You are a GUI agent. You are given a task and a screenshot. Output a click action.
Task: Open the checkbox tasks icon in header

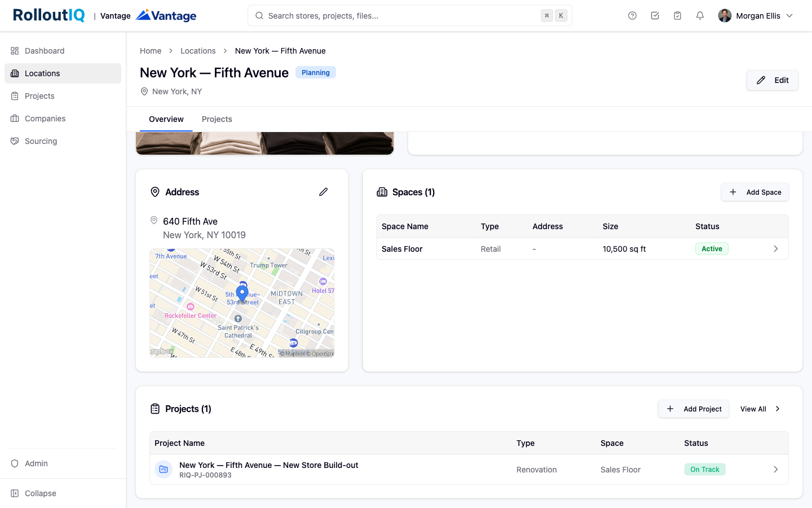[x=655, y=16]
